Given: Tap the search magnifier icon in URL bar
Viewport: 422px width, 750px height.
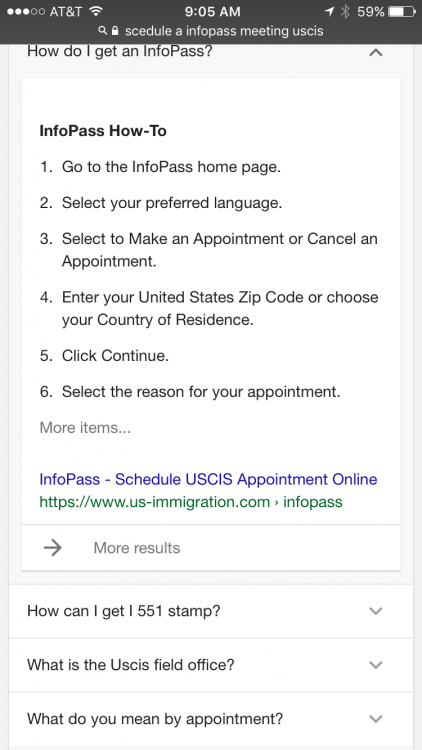Looking at the screenshot, I should pos(102,32).
